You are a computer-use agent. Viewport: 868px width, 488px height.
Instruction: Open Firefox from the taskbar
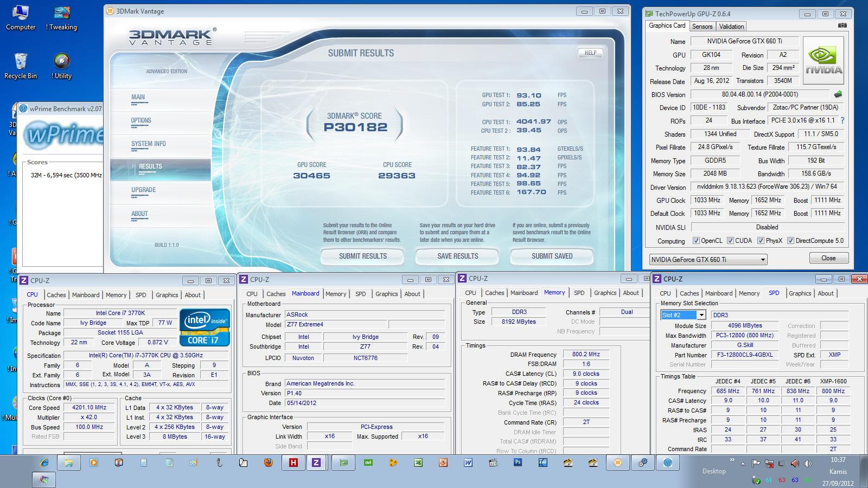click(269, 463)
